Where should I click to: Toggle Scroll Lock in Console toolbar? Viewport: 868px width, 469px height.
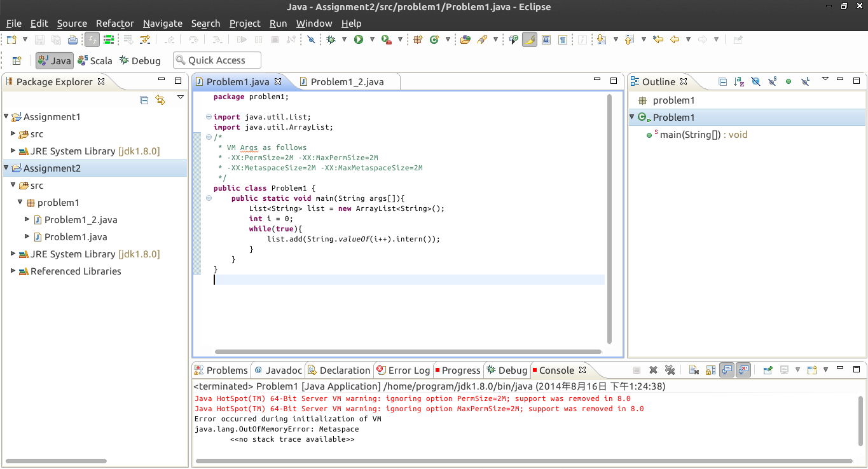710,370
